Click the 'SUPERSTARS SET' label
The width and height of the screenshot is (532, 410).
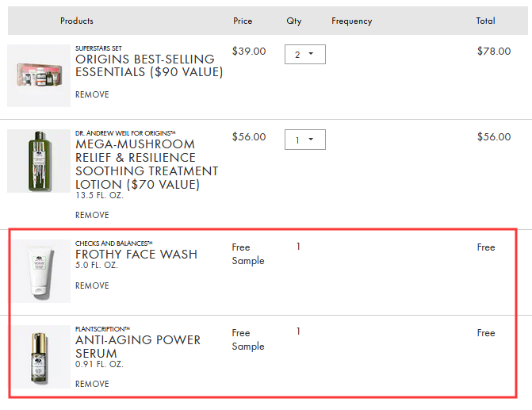coord(98,48)
